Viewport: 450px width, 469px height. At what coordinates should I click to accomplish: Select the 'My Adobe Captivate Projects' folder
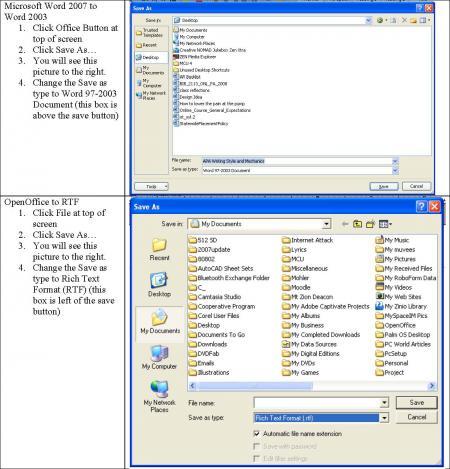326,306
